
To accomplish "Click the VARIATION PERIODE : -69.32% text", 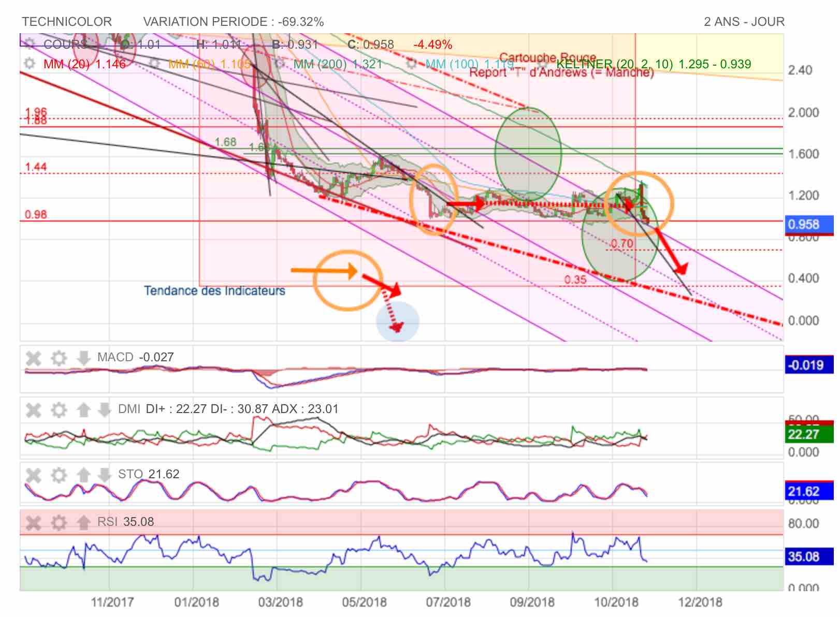I will [234, 22].
